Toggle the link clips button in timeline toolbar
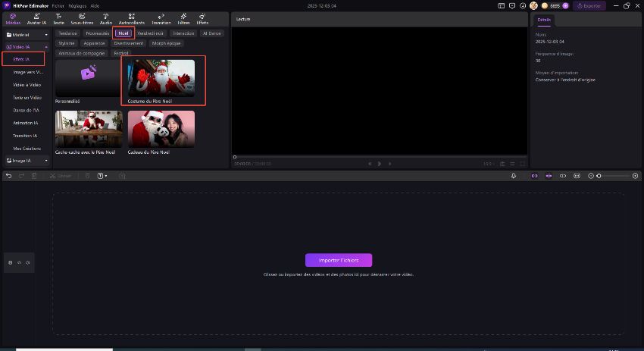Viewport: 644px width, 351px height. pyautogui.click(x=563, y=176)
